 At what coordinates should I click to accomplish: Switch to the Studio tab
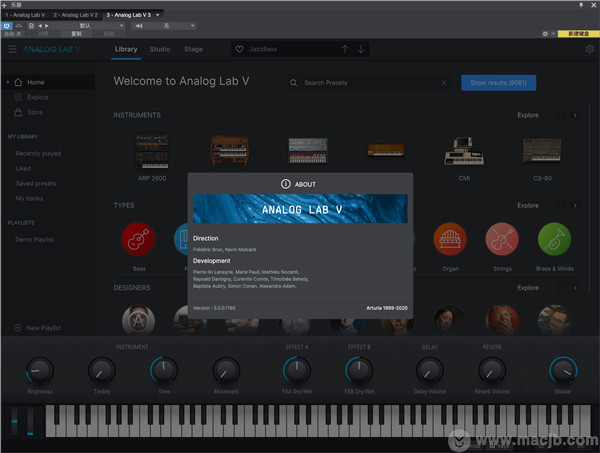coord(160,49)
